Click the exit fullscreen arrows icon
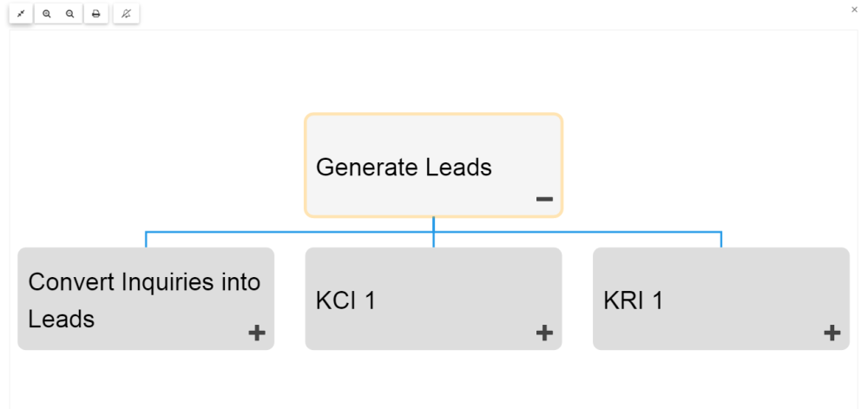The image size is (868, 409). click(x=21, y=14)
